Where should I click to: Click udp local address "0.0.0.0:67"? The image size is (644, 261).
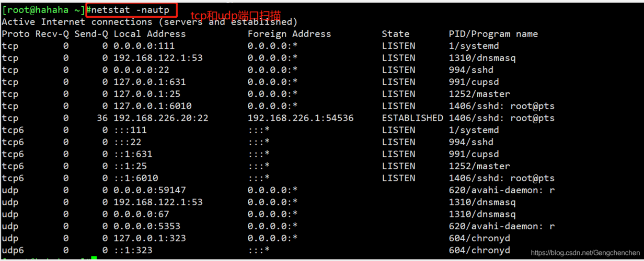pos(141,214)
